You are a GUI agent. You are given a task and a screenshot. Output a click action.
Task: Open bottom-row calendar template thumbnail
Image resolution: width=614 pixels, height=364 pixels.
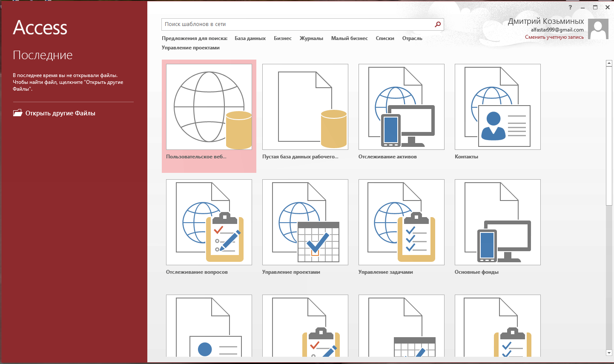point(402,326)
